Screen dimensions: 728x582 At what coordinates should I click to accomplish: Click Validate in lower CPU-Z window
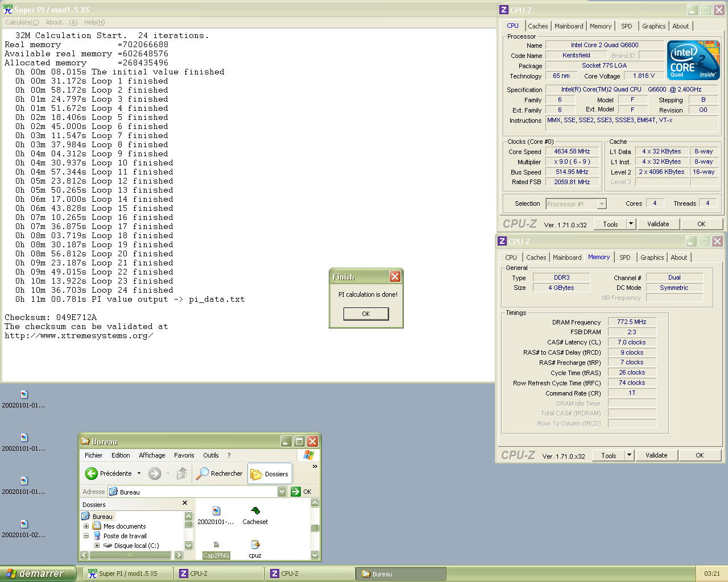(656, 455)
